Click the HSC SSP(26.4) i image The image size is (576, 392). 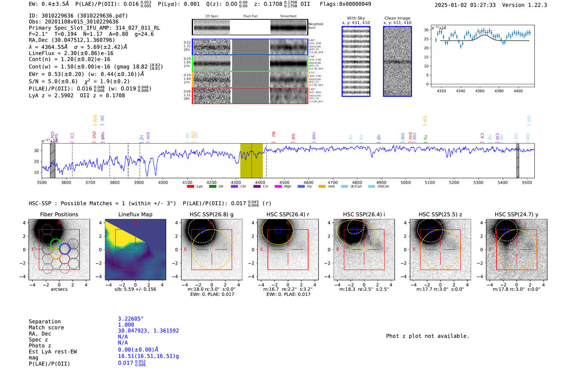[x=364, y=250]
